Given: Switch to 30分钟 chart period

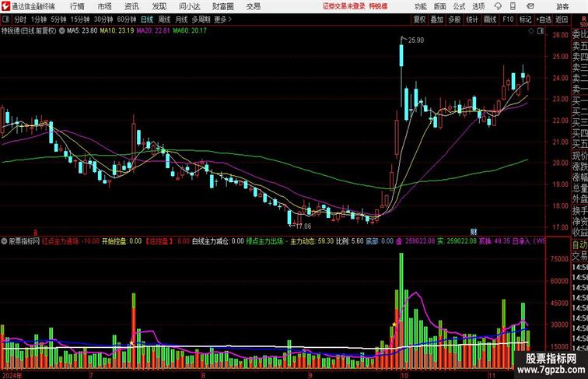Looking at the screenshot, I should click(x=103, y=19).
